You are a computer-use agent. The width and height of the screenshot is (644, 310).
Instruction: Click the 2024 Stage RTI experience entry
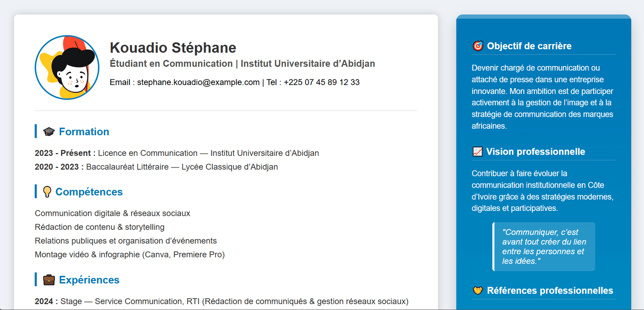(x=221, y=301)
